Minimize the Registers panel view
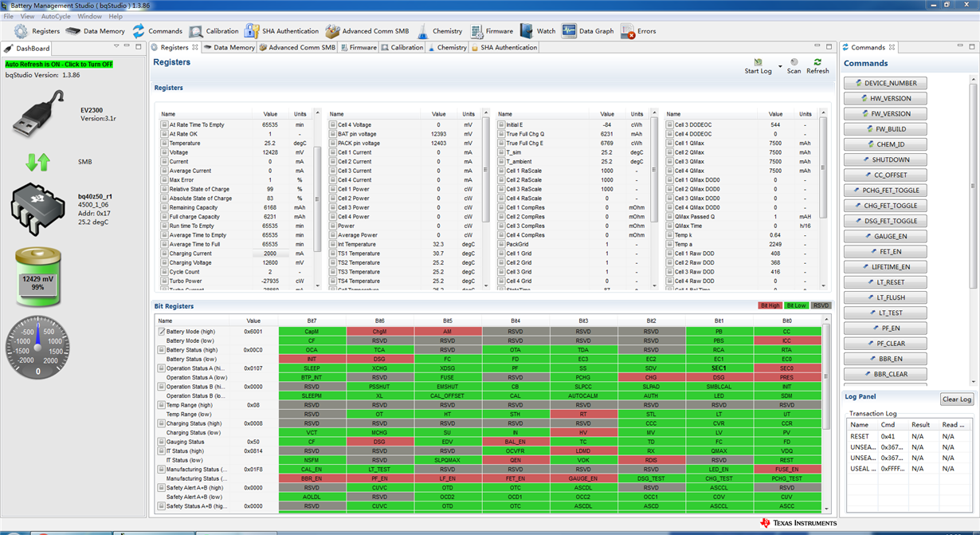The image size is (980, 535). click(817, 47)
